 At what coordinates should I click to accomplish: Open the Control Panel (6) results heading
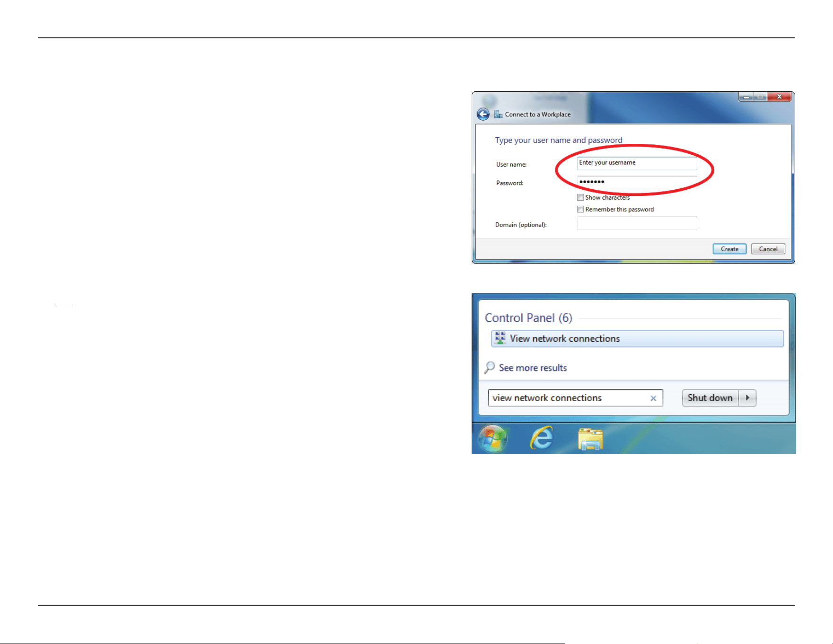pos(528,318)
